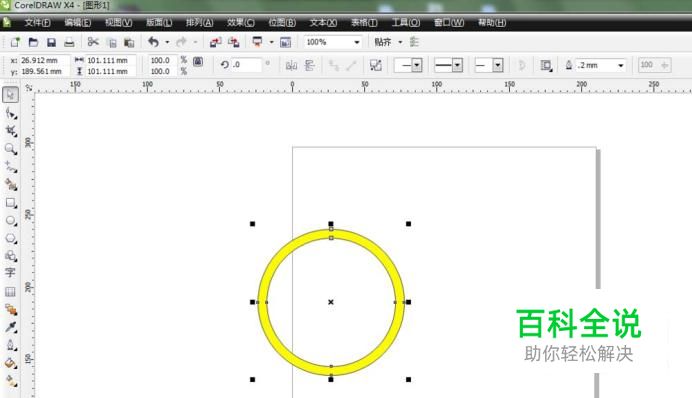Mirror the object vertically

310,66
